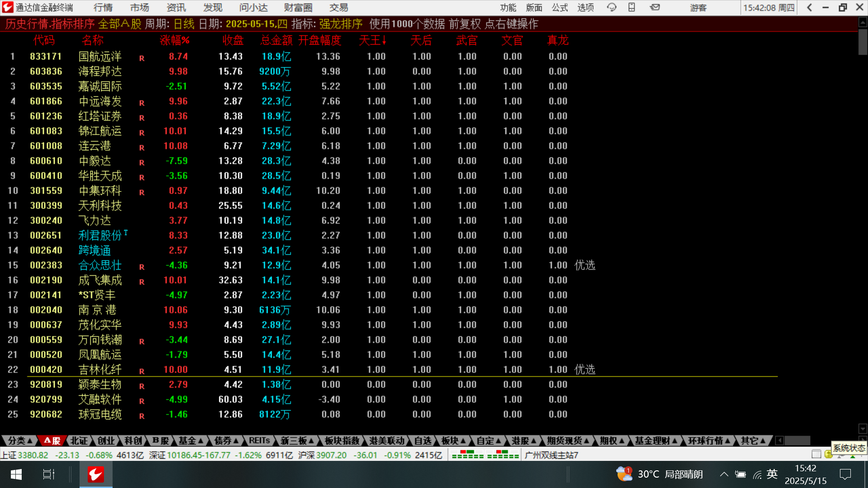Click the mobile phone icon in title bar
The width and height of the screenshot is (868, 488).
coord(632,7)
